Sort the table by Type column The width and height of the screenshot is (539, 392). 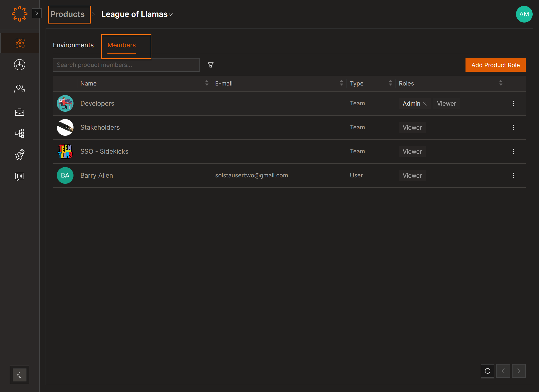pyautogui.click(x=390, y=83)
